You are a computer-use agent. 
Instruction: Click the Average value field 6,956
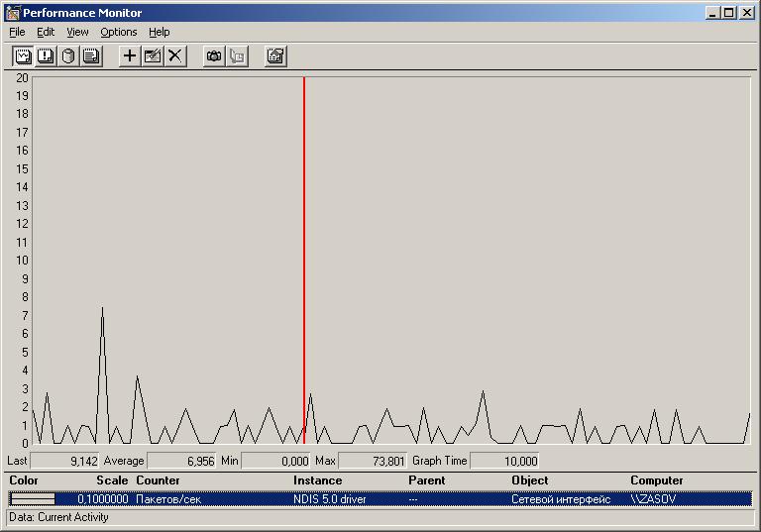point(181,461)
